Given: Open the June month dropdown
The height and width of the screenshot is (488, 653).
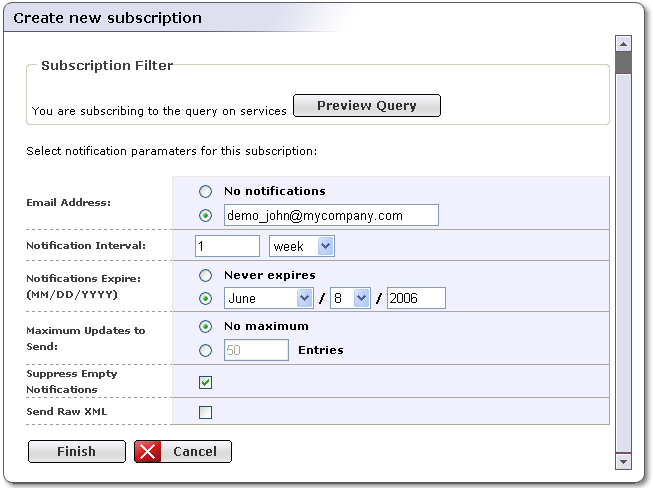Looking at the screenshot, I should click(269, 298).
